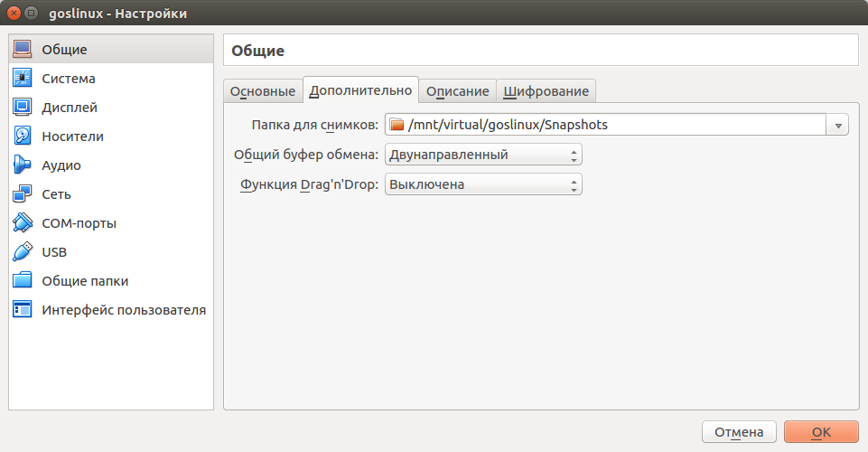Go to the Носители section
868x452 pixels.
pos(111,137)
